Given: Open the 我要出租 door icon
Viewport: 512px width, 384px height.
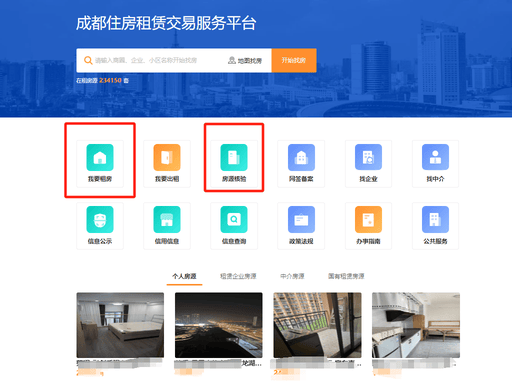Looking at the screenshot, I should [x=167, y=157].
